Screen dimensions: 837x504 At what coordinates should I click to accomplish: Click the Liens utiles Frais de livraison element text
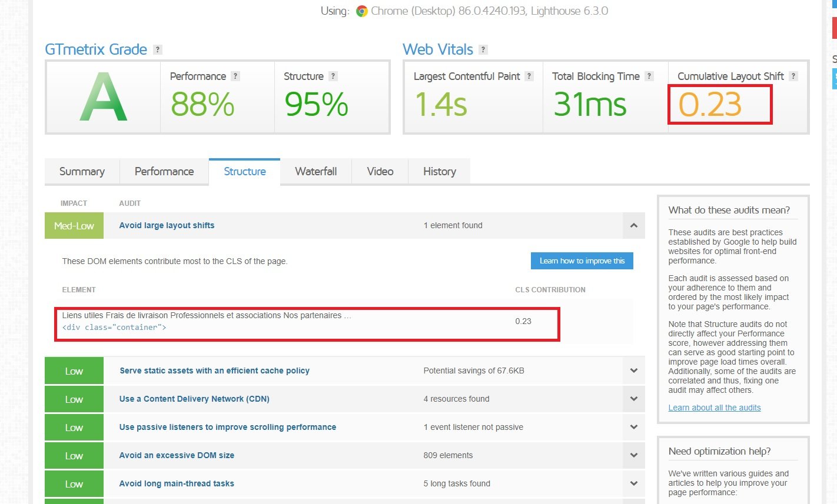[207, 315]
